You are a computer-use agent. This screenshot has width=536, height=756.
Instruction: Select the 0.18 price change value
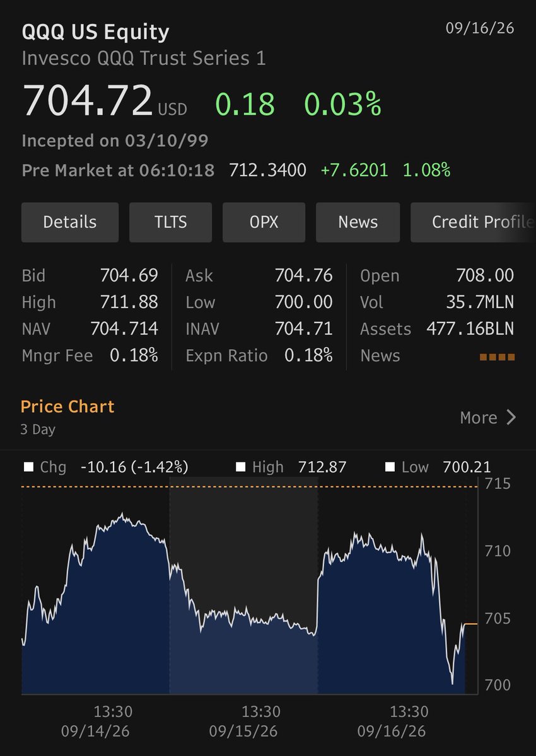click(x=245, y=104)
